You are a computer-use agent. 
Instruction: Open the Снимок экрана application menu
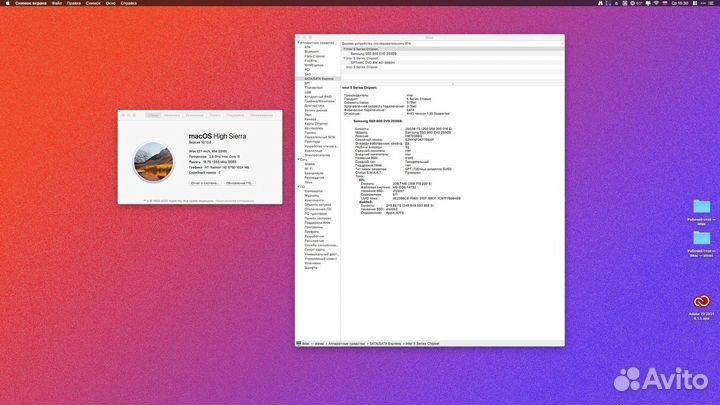tap(31, 3)
